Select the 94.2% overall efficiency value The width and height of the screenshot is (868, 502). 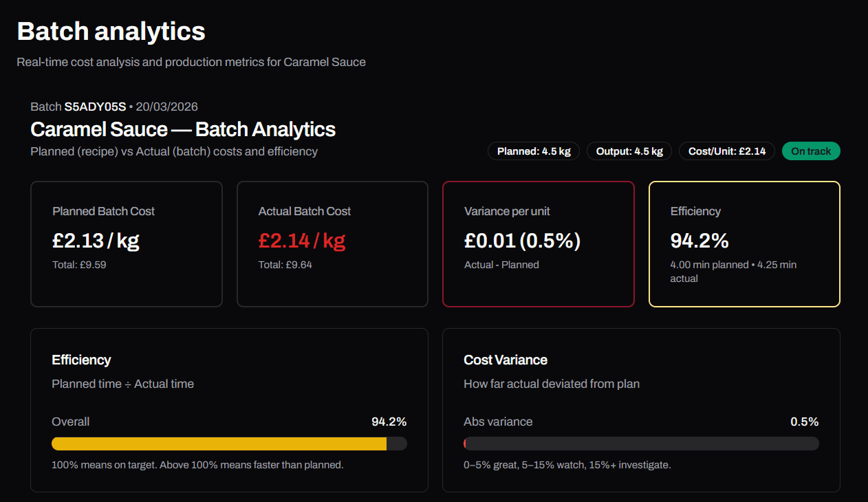point(389,422)
